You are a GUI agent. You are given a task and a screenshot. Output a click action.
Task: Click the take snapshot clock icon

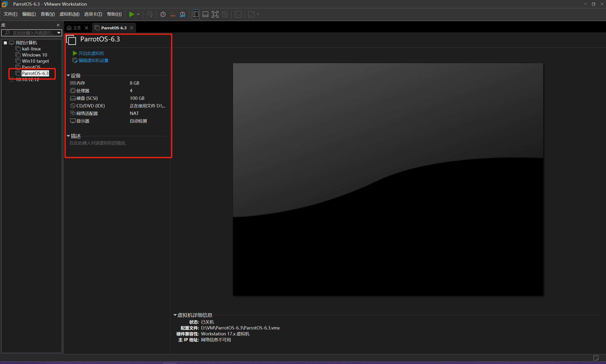tap(162, 14)
